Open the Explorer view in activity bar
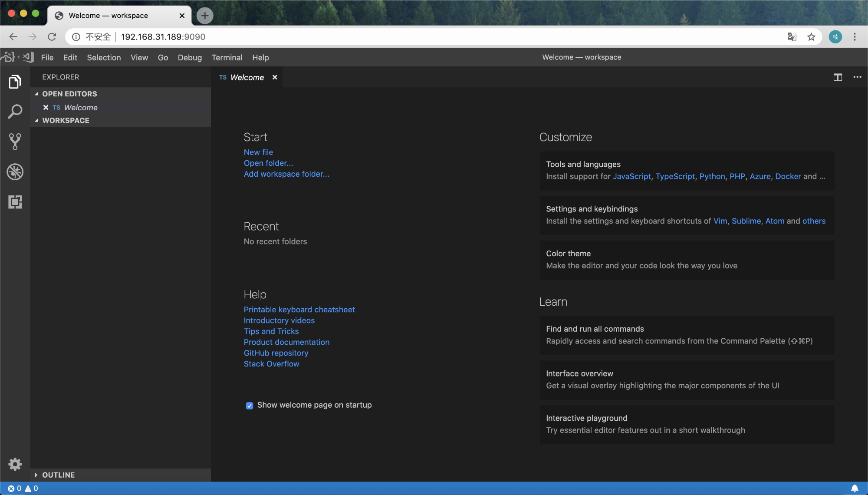The image size is (868, 495). pos(15,82)
